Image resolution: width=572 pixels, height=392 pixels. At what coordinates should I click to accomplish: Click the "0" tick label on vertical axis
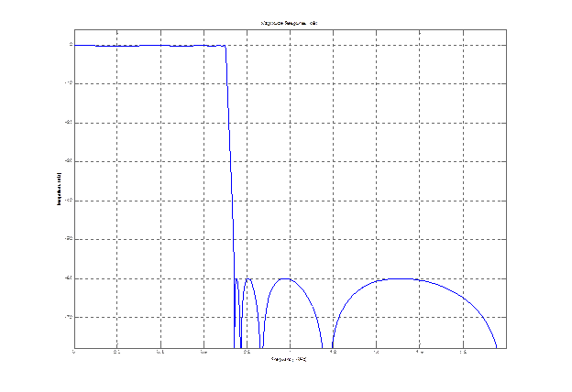(71, 45)
